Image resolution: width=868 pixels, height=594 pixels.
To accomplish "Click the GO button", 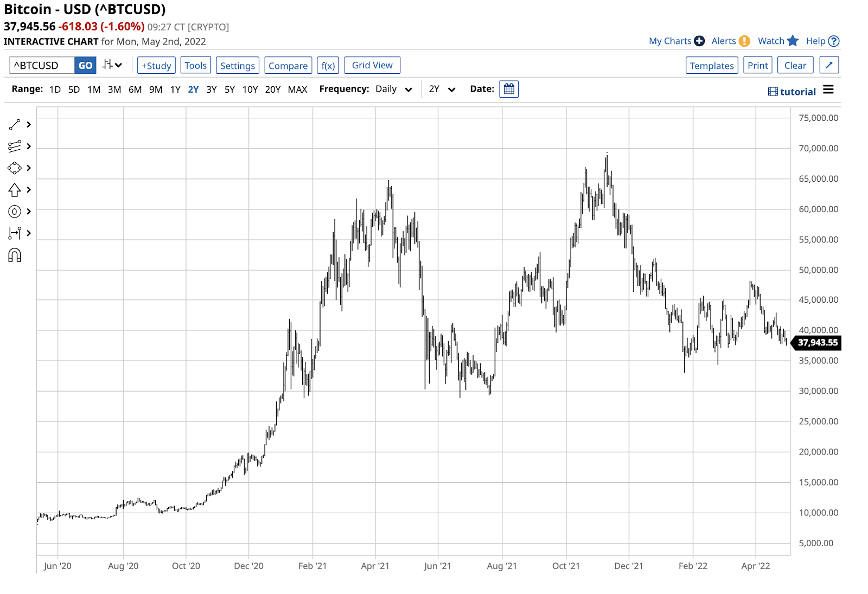I will tap(85, 65).
